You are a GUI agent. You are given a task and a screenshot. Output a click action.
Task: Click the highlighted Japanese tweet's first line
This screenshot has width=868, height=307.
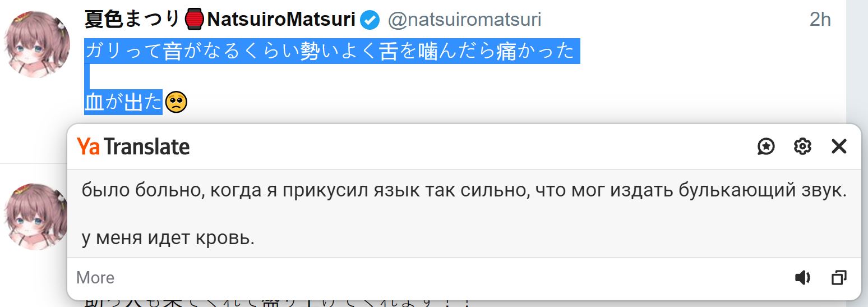[x=330, y=52]
